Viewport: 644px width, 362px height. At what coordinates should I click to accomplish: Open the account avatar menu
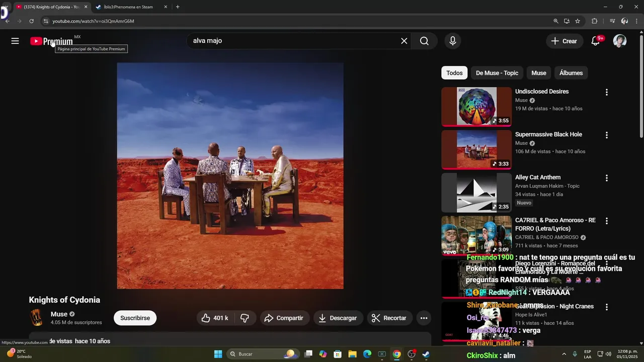point(620,41)
